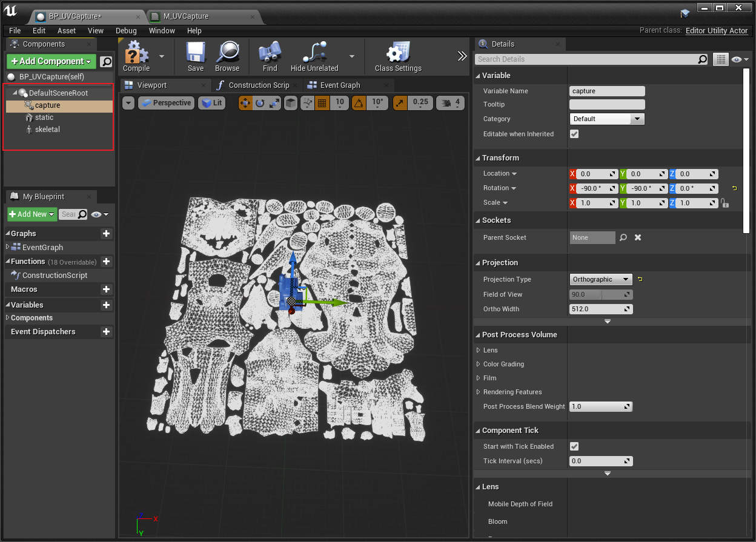Open Class Settings from the toolbar
Image resolution: width=756 pixels, height=542 pixels.
pos(398,53)
